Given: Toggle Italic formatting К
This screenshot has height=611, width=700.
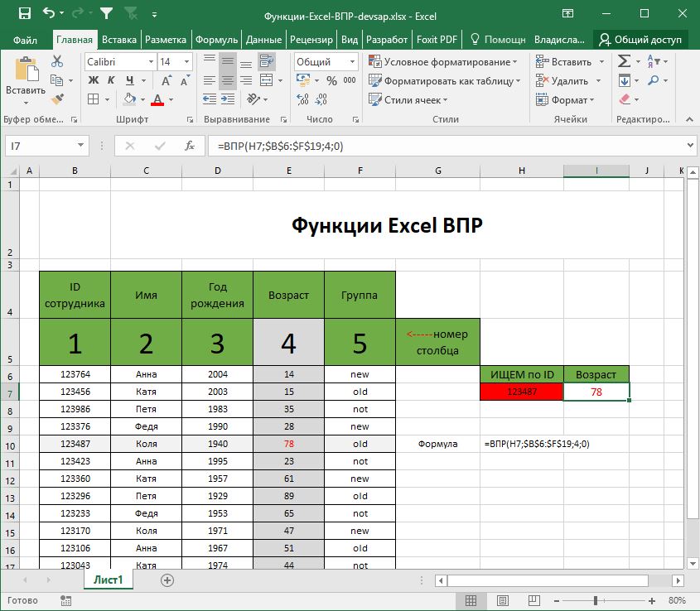Looking at the screenshot, I should [111, 81].
